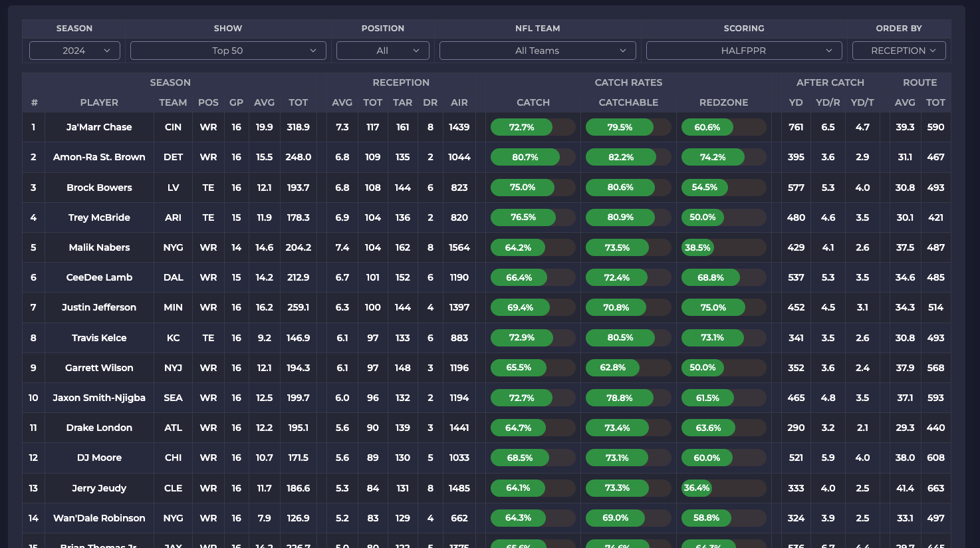Select player Jaxon Smith-Njigba
The height and width of the screenshot is (548, 980).
pos(99,398)
